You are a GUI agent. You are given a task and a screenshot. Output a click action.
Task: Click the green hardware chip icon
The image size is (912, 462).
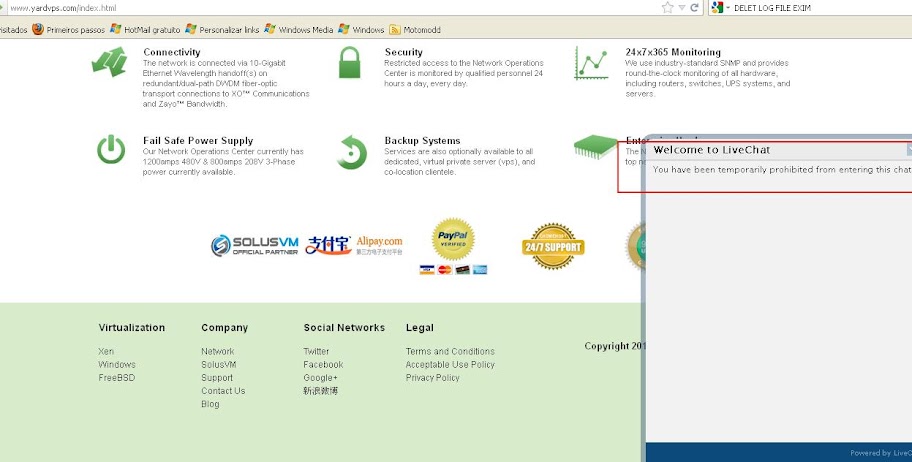595,147
